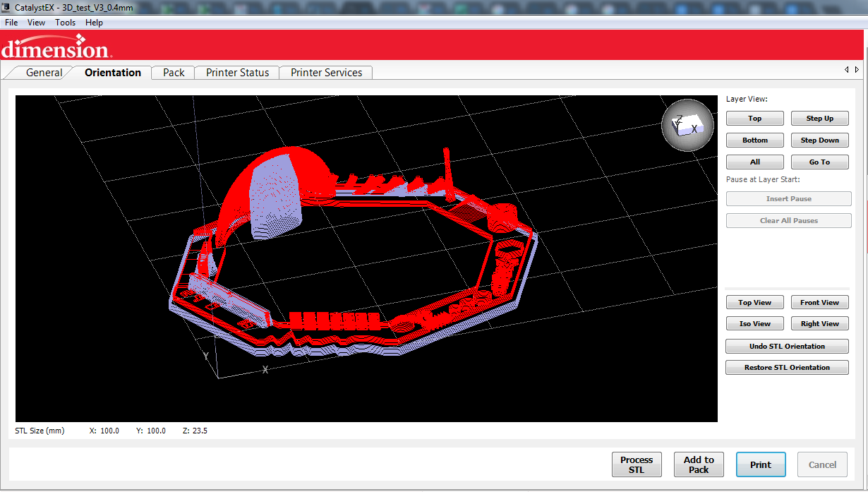Show All layers
868x492 pixels.
click(755, 162)
